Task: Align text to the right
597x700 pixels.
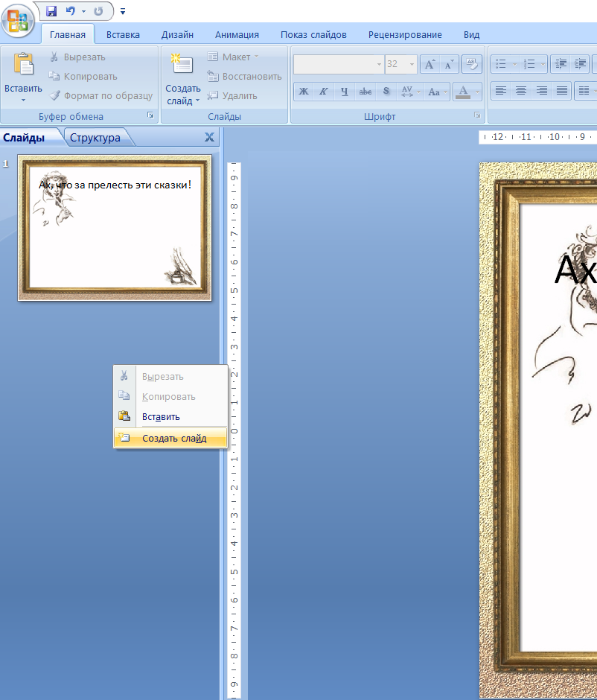Action: pos(541,91)
